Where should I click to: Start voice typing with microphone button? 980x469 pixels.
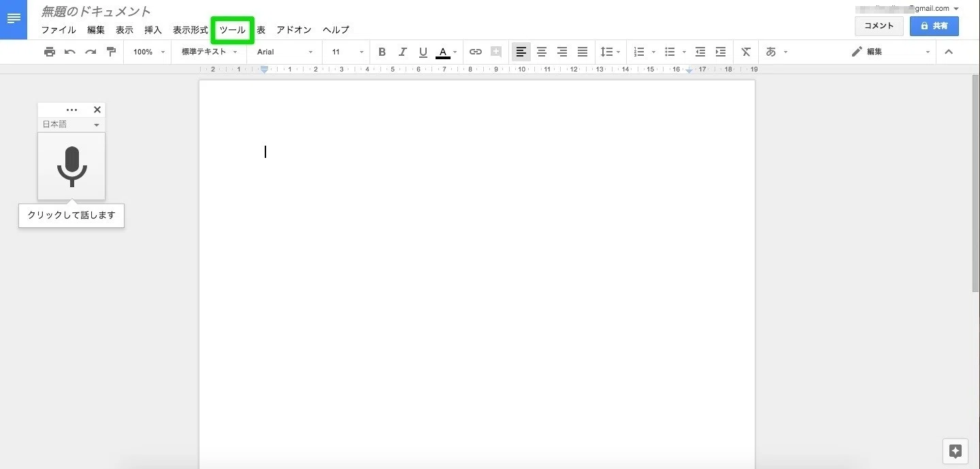pyautogui.click(x=71, y=166)
